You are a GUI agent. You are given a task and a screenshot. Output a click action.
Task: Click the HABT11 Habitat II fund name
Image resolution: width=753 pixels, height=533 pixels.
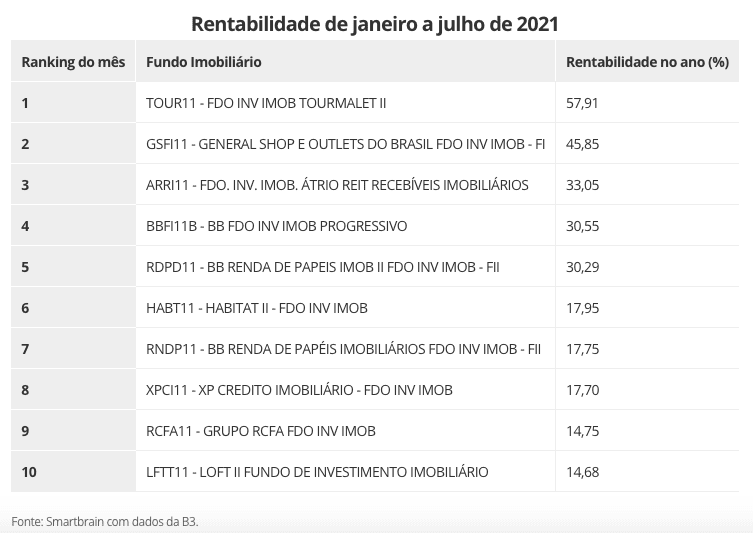[257, 308]
